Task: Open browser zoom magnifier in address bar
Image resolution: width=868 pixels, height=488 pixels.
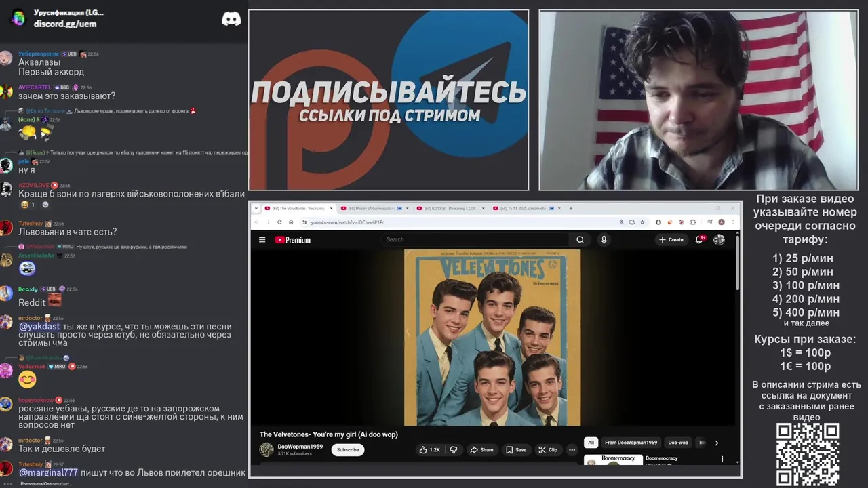Action: coord(622,222)
